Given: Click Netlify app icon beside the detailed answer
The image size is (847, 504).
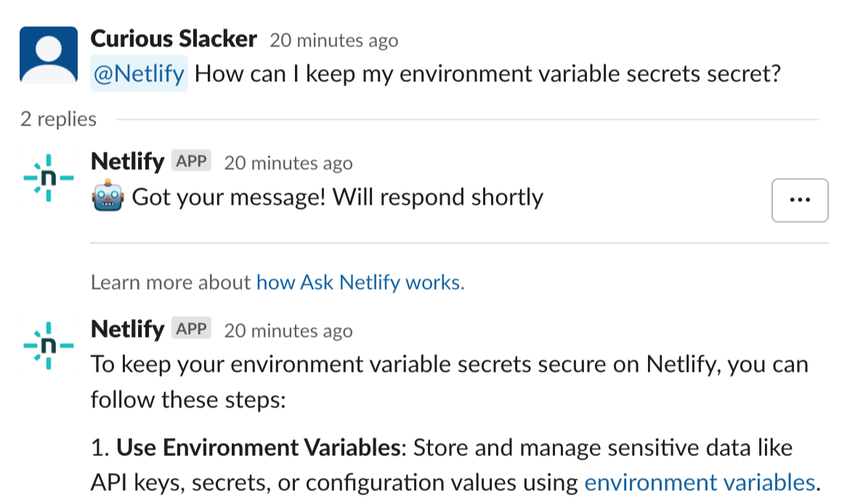Looking at the screenshot, I should 48,345.
